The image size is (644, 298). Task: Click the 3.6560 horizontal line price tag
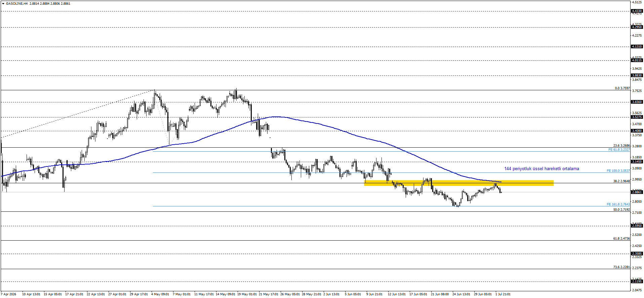coord(637,102)
